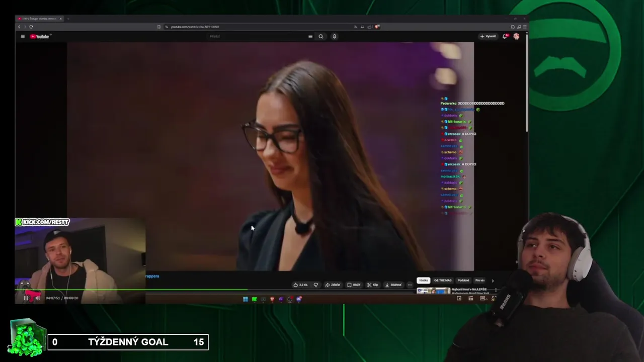Download the video with Stiahnuť button
The image size is (644, 362).
tap(393, 285)
